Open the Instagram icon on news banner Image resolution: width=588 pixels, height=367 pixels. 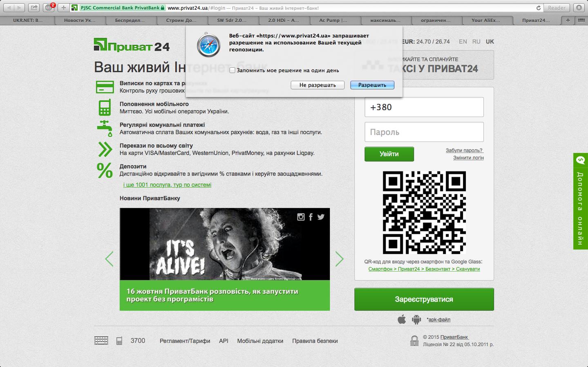301,217
